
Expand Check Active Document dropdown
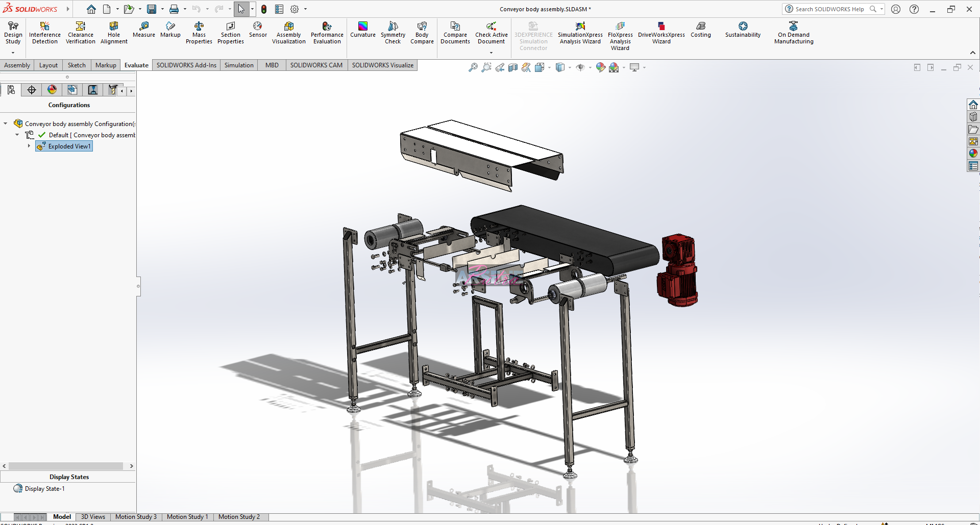(492, 53)
